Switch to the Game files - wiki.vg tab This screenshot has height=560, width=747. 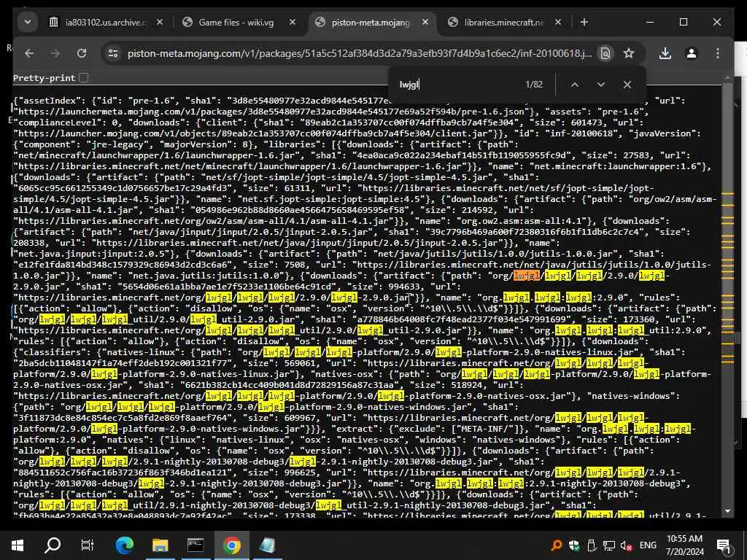point(236,23)
